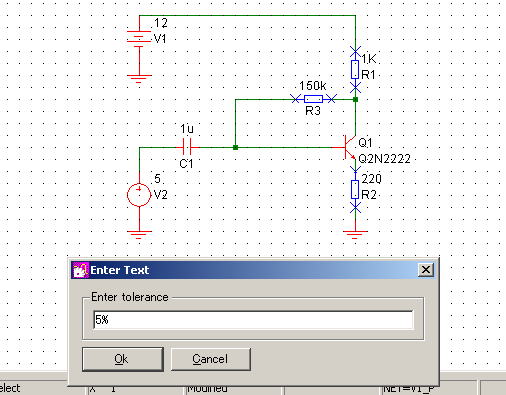Click the 150k value label
This screenshot has height=395, width=506.
(x=312, y=86)
